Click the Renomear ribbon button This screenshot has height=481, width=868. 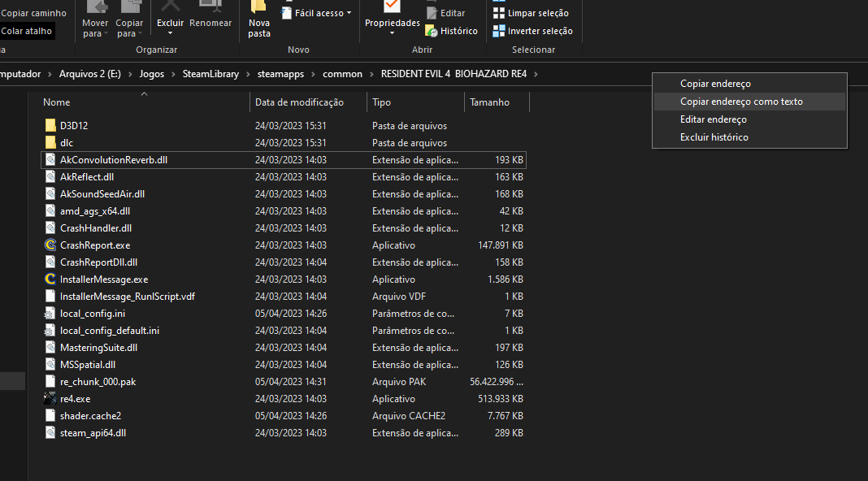coord(210,16)
